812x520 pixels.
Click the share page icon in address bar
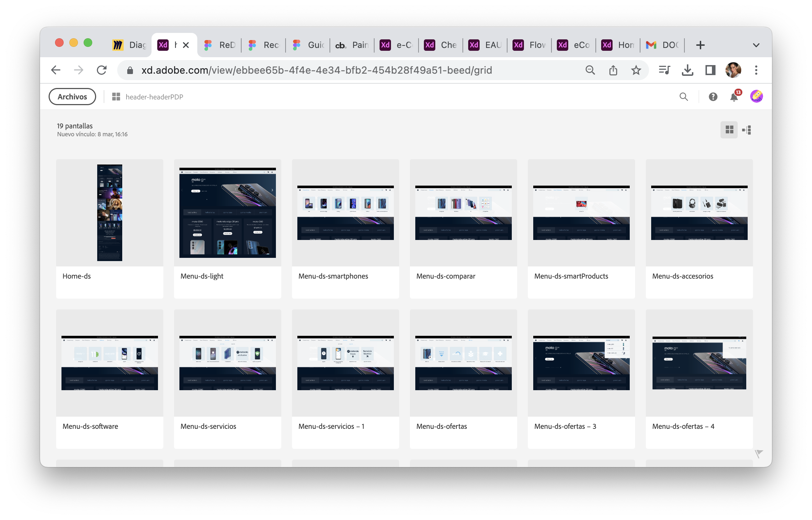coord(613,70)
